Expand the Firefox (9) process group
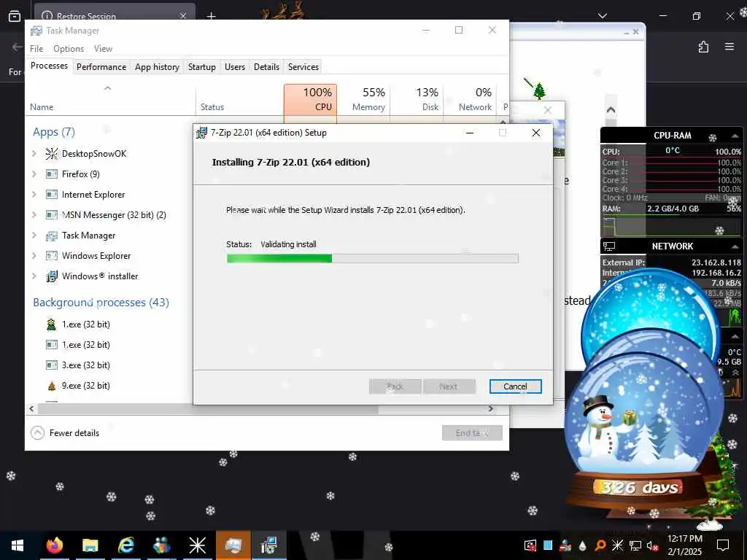747x560 pixels. pyautogui.click(x=34, y=174)
